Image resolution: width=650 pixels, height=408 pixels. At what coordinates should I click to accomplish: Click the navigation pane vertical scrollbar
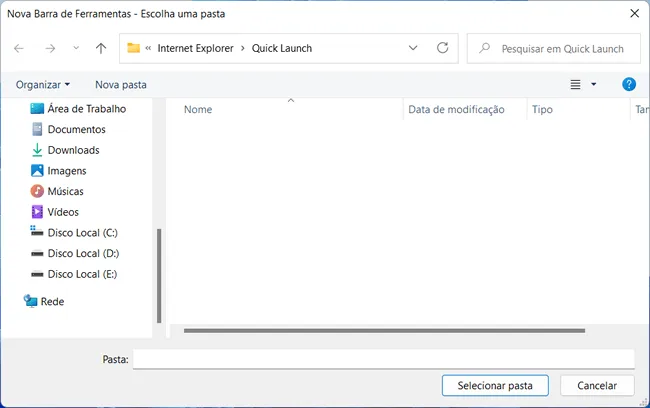coord(159,276)
